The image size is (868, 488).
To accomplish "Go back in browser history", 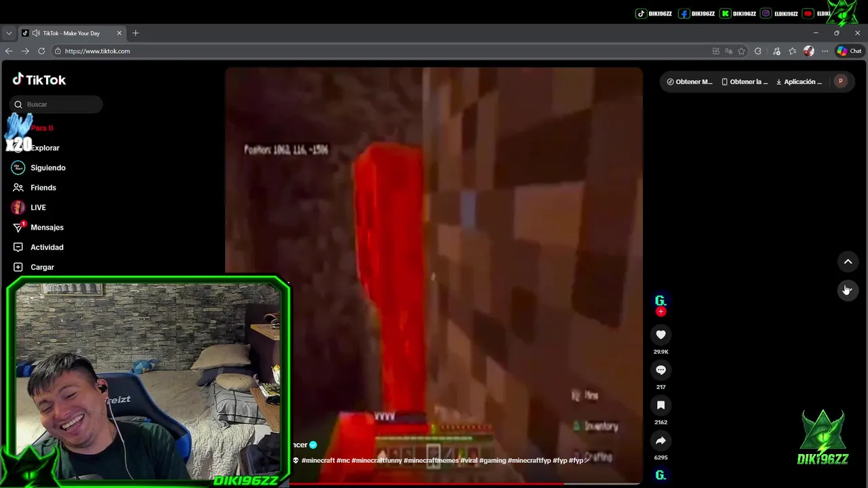I will [9, 51].
